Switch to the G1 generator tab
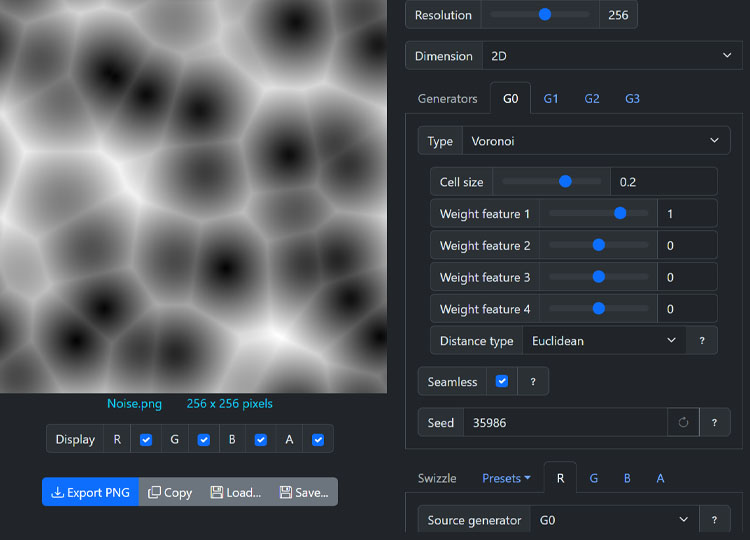The height and width of the screenshot is (540, 750). 551,99
